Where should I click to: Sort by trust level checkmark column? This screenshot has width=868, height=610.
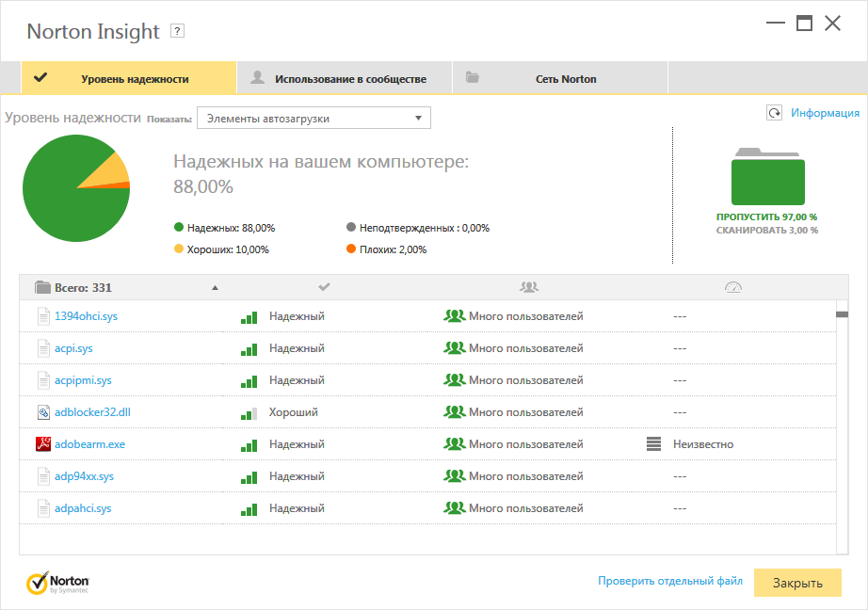tap(324, 286)
